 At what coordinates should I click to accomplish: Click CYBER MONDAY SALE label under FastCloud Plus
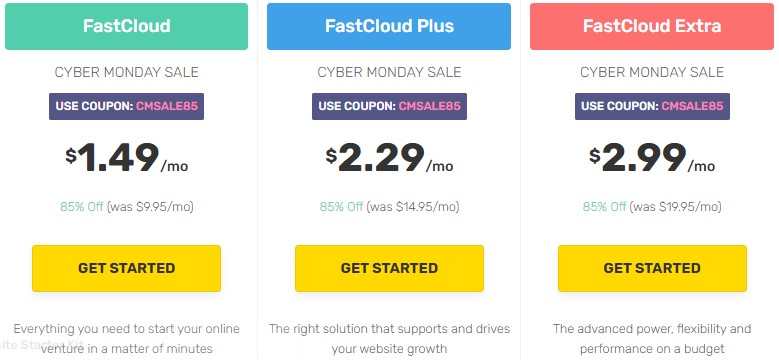[x=389, y=72]
